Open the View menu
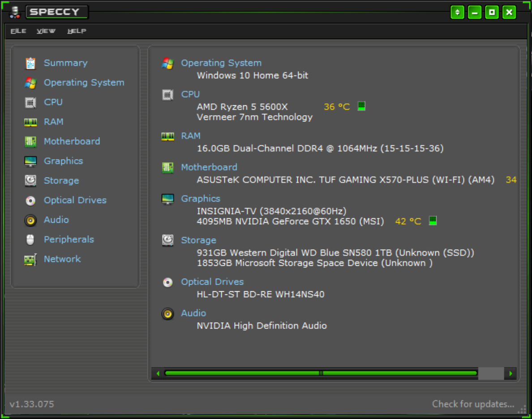This screenshot has width=532, height=419. click(46, 31)
